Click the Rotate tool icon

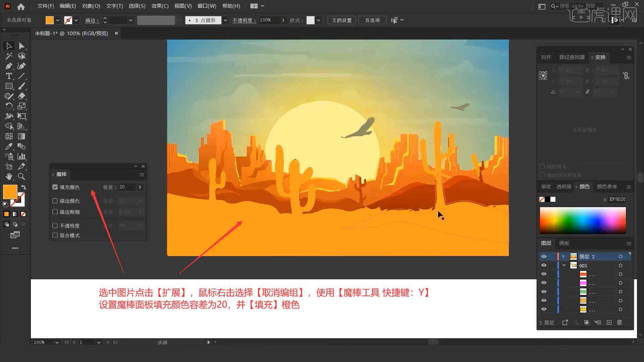pyautogui.click(x=8, y=106)
